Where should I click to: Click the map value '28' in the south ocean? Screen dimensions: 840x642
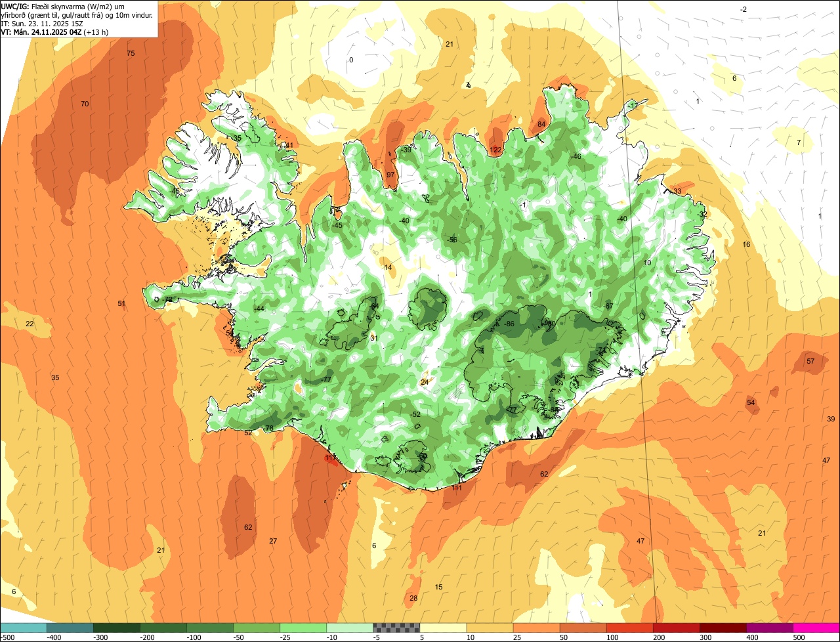click(413, 598)
